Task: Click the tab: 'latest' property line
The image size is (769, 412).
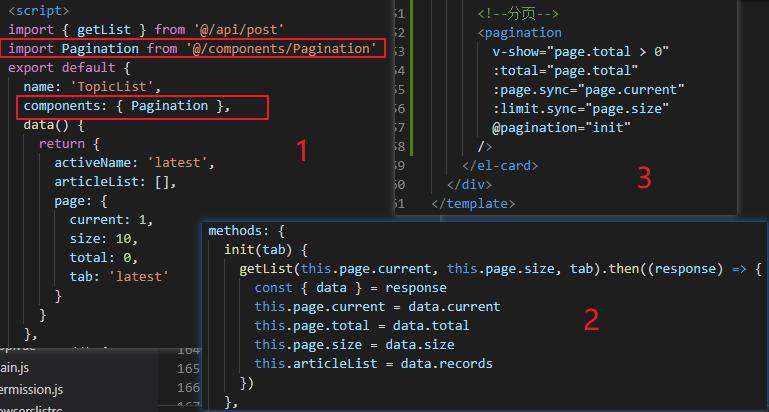Action: [119, 277]
